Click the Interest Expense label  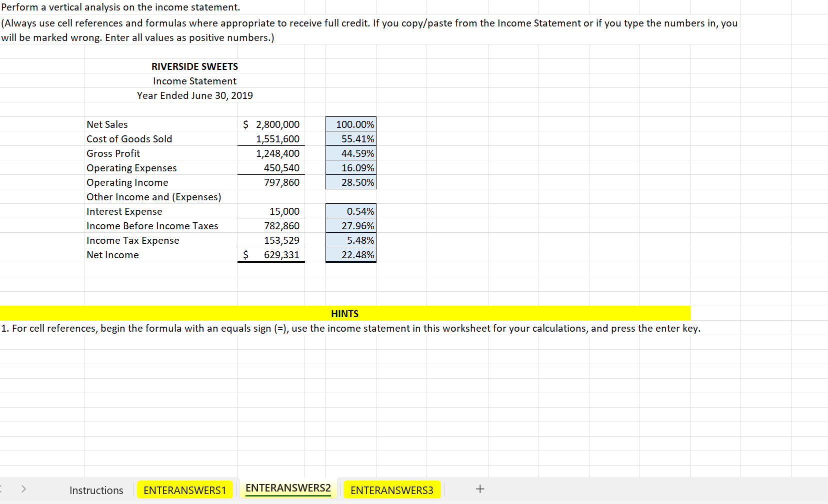(124, 211)
